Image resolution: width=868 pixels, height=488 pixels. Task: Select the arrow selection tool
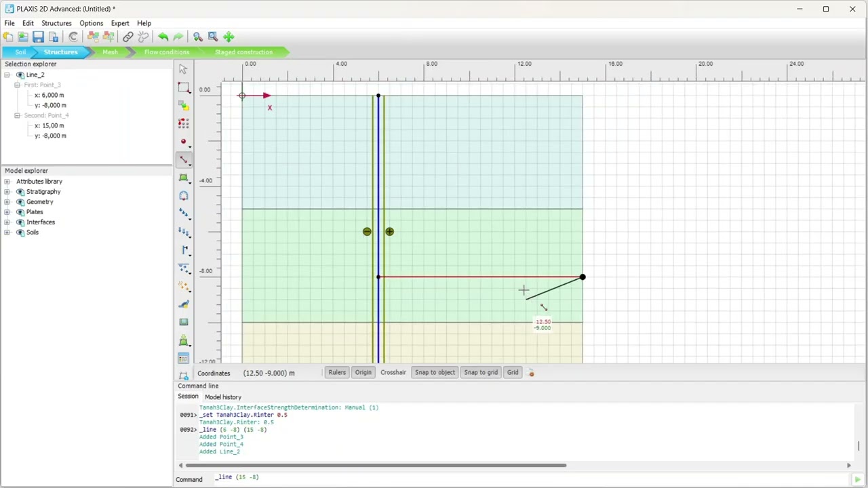[x=183, y=69]
